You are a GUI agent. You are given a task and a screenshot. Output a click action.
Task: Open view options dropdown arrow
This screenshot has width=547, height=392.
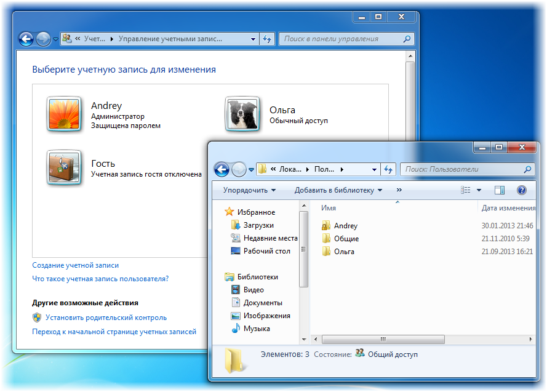click(x=479, y=190)
